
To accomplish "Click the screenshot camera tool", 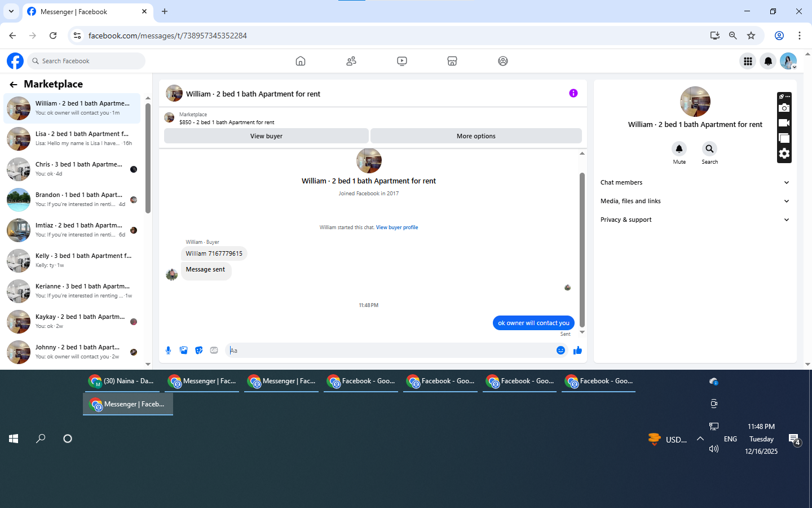I will click(x=784, y=108).
